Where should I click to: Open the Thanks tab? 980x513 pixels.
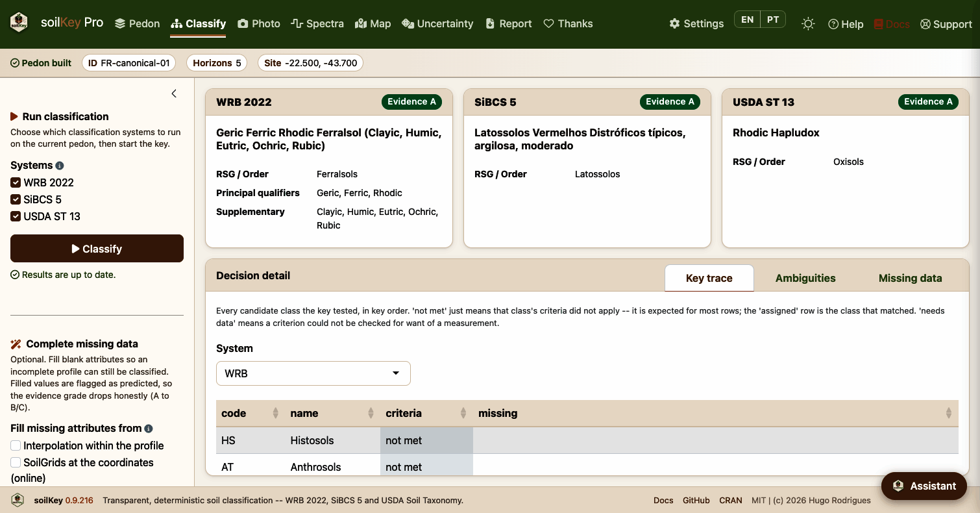click(x=568, y=23)
